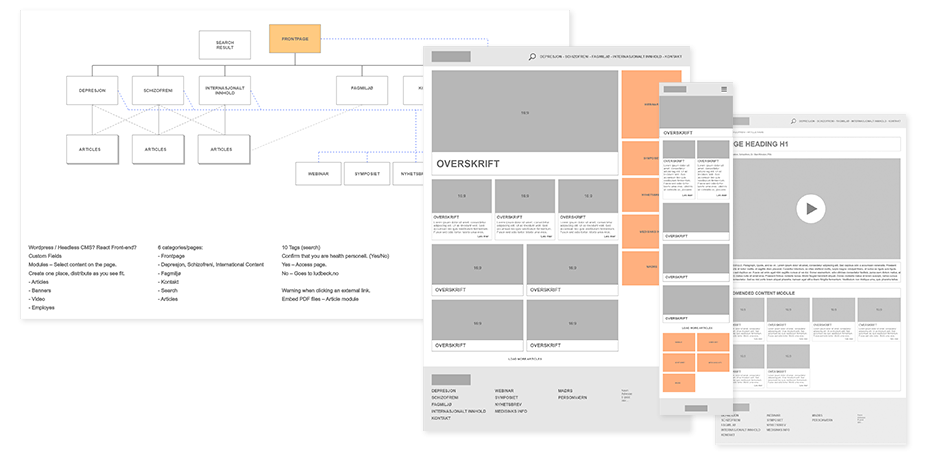Click the "- Employes" list item in notes
940x460 pixels.
[41, 308]
